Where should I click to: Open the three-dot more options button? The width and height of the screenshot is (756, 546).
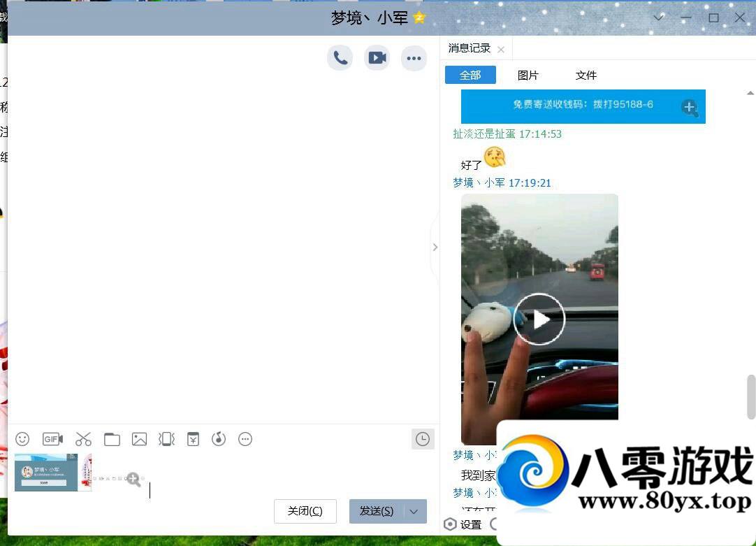(414, 58)
